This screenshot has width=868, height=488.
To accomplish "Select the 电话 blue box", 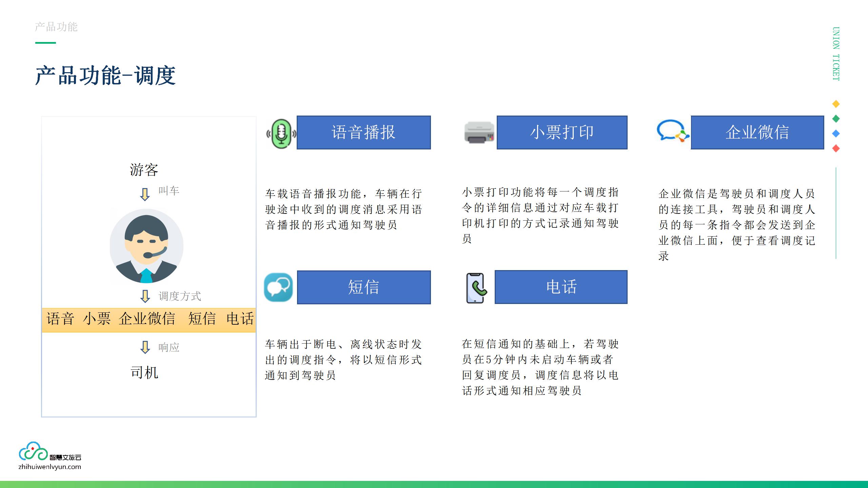I will click(561, 287).
